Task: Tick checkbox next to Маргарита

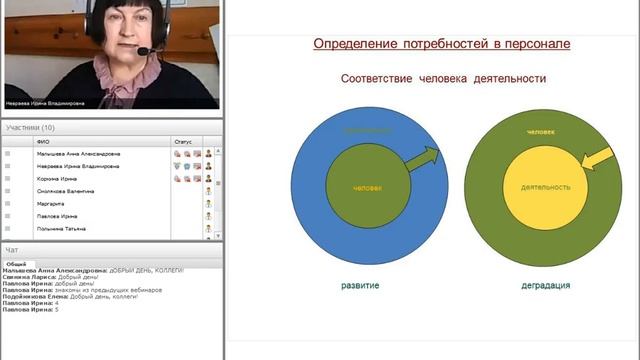Action: 7,204
